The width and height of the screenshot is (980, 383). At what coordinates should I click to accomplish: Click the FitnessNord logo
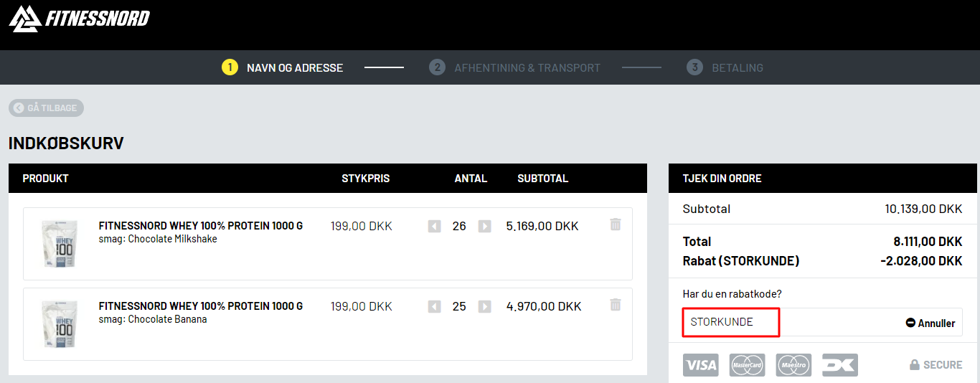click(x=79, y=18)
